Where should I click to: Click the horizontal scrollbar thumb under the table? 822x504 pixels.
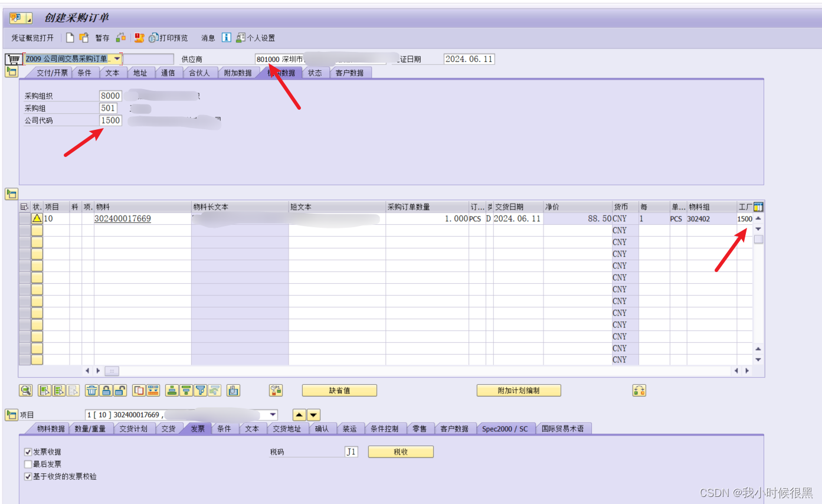tap(112, 371)
